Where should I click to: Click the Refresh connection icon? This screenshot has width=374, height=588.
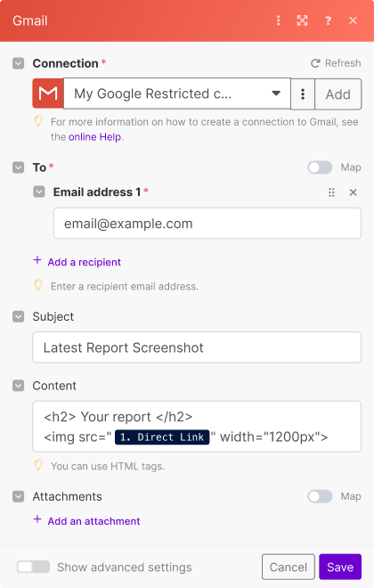(315, 63)
